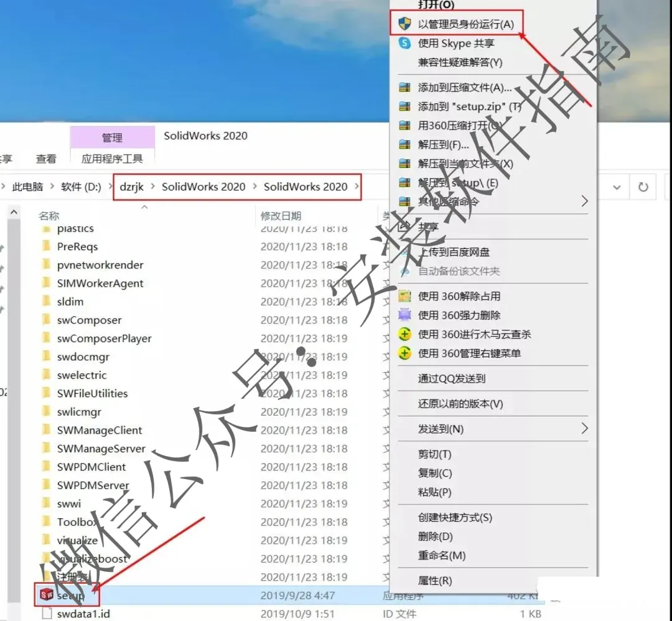672x621 pixels.
Task: Select sldim folder icon
Action: [45, 302]
